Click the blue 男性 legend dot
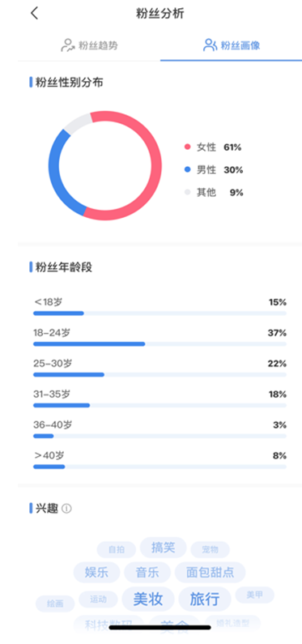This screenshot has height=644, width=302. (188, 169)
